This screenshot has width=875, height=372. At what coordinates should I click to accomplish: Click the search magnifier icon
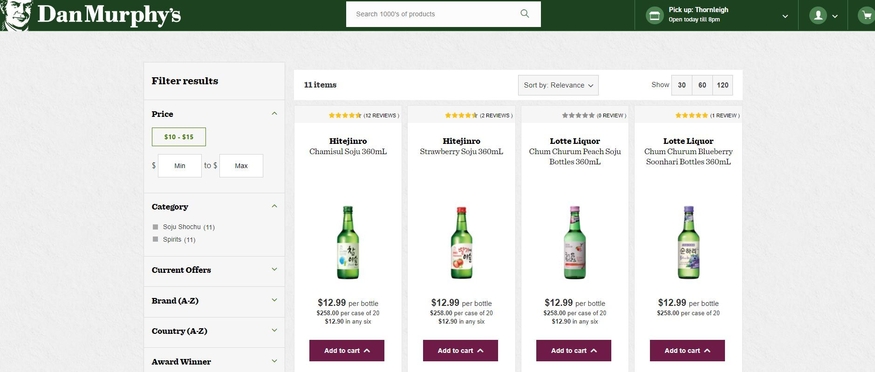(525, 14)
